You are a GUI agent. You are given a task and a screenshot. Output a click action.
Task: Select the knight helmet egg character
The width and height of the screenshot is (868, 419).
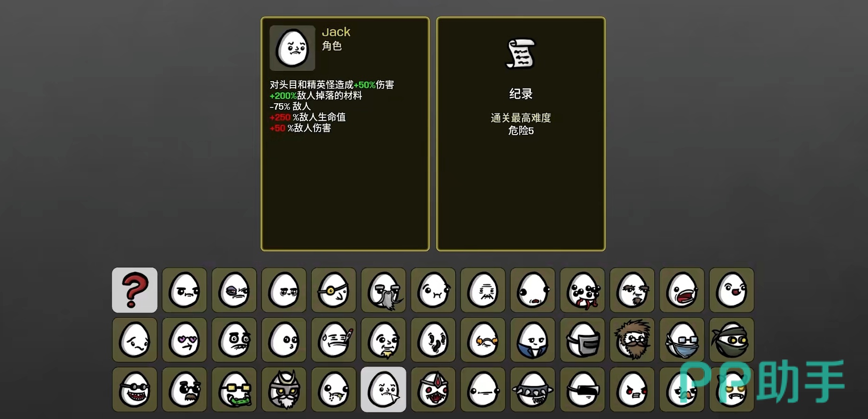(x=583, y=340)
